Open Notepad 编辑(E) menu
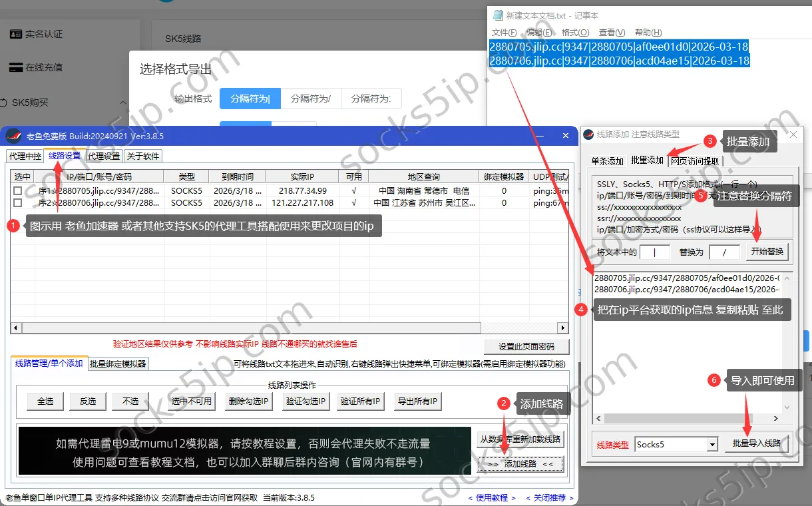Screen dimensions: 812x506 [539, 32]
